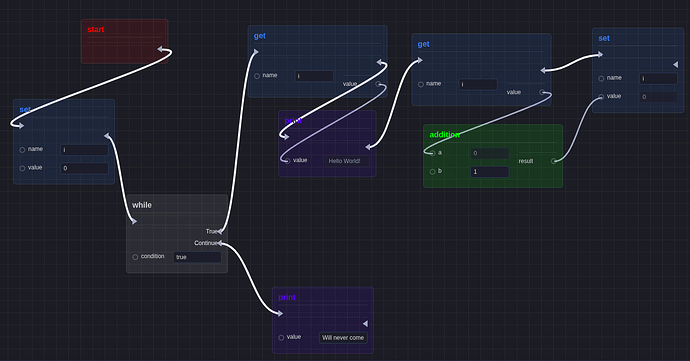Select the title of the set node wired from addition
Viewport: 690px width, 361px height.
(x=604, y=39)
